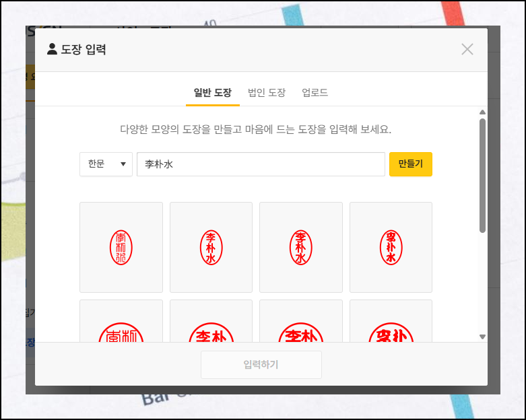Open the 업로드 tab
The width and height of the screenshot is (526, 420).
point(315,92)
